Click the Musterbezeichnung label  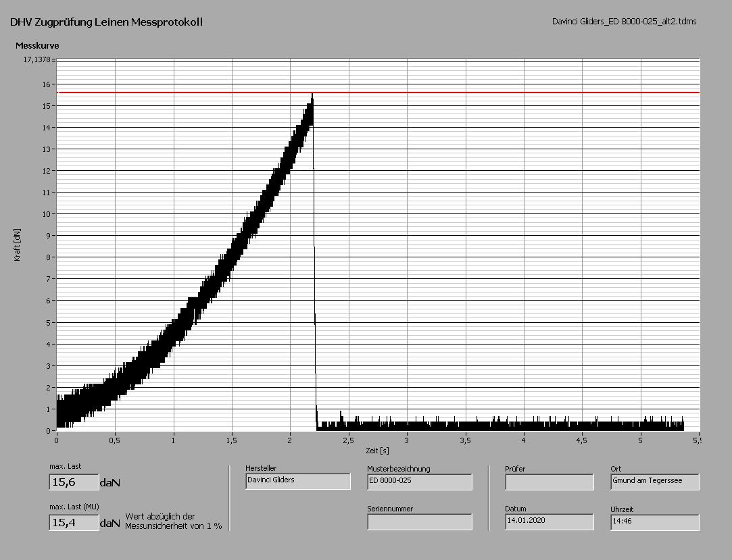click(x=399, y=469)
